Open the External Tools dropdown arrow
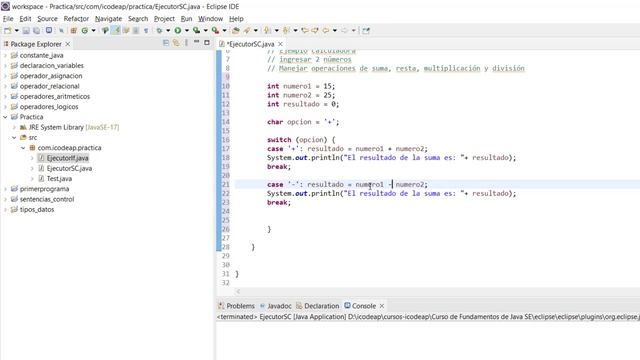The image size is (640, 360). coord(224,31)
